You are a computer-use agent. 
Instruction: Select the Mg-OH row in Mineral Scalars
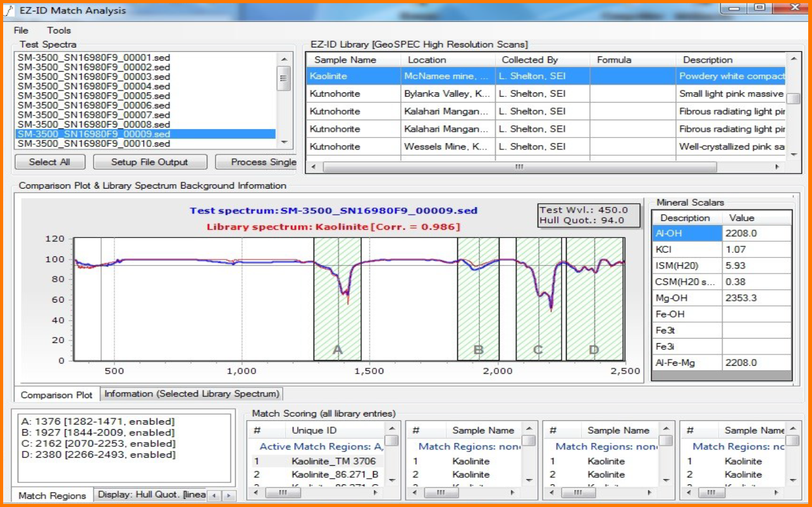(687, 297)
